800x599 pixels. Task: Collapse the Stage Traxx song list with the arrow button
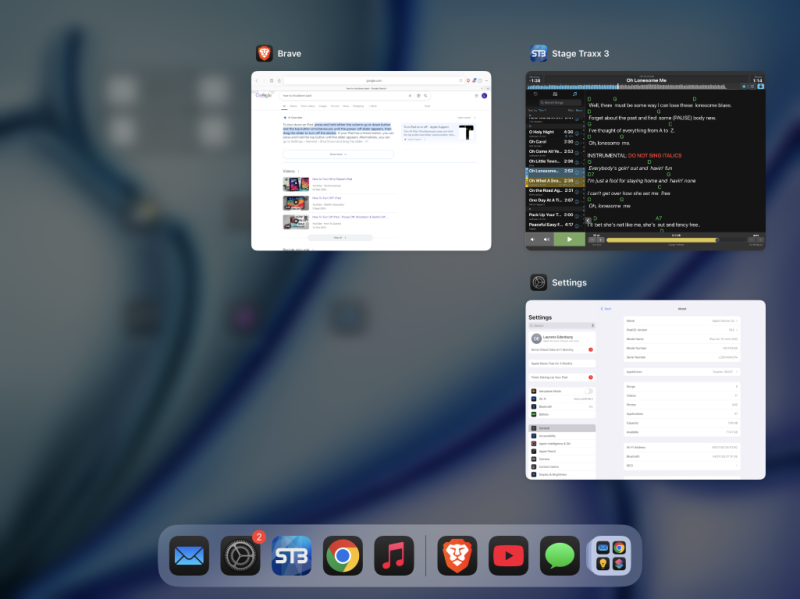(x=588, y=220)
